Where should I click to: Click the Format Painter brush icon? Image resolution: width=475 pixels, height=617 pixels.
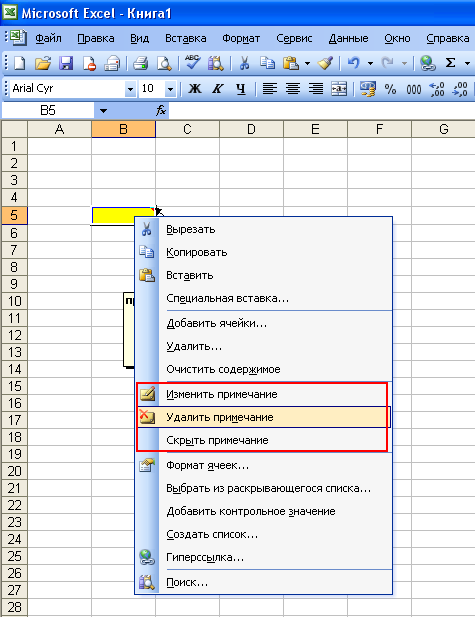(x=325, y=63)
